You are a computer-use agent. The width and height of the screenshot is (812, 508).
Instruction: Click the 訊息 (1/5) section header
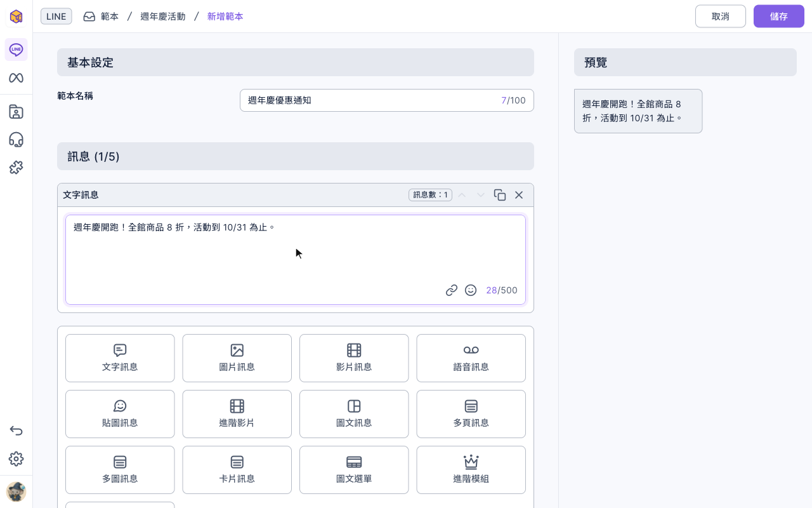(296, 156)
